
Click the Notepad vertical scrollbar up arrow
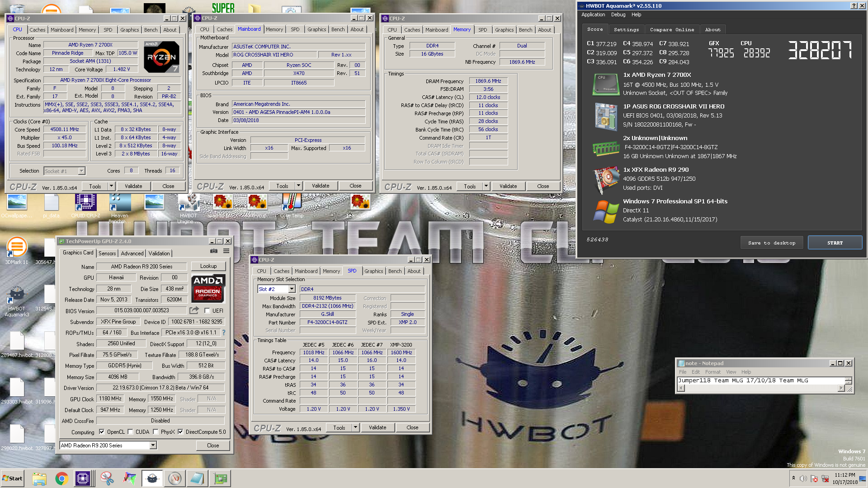tap(849, 379)
